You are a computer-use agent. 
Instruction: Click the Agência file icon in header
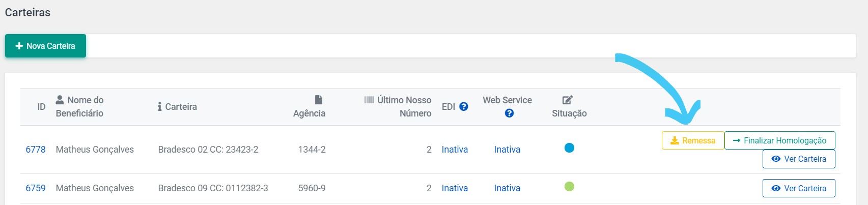pyautogui.click(x=318, y=100)
